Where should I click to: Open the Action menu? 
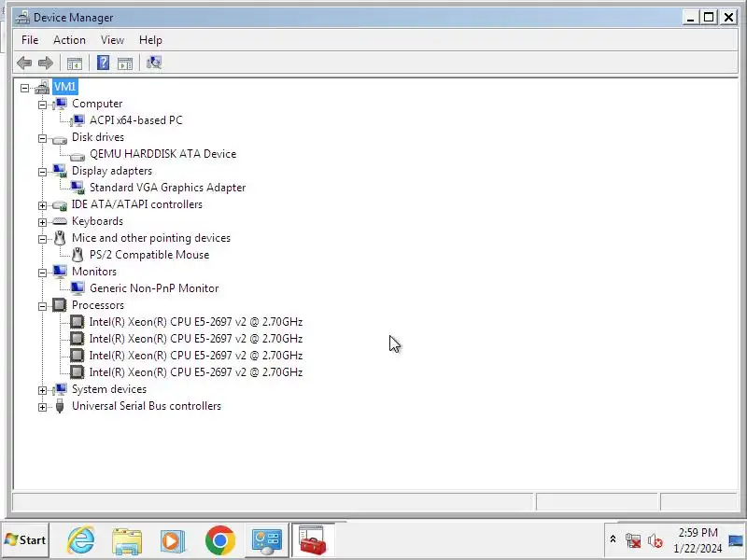[69, 40]
